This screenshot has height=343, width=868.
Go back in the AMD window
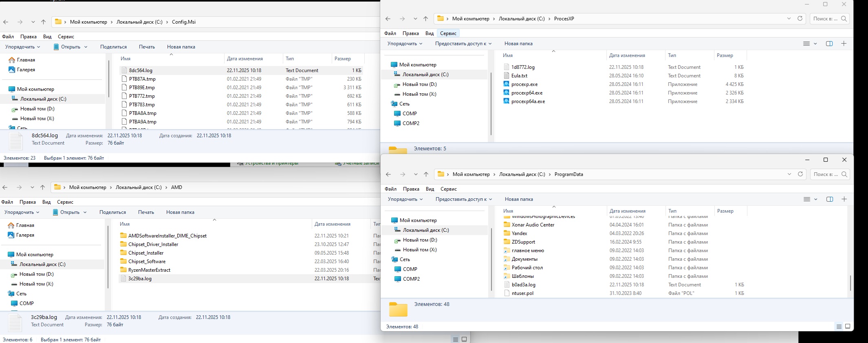click(5, 187)
